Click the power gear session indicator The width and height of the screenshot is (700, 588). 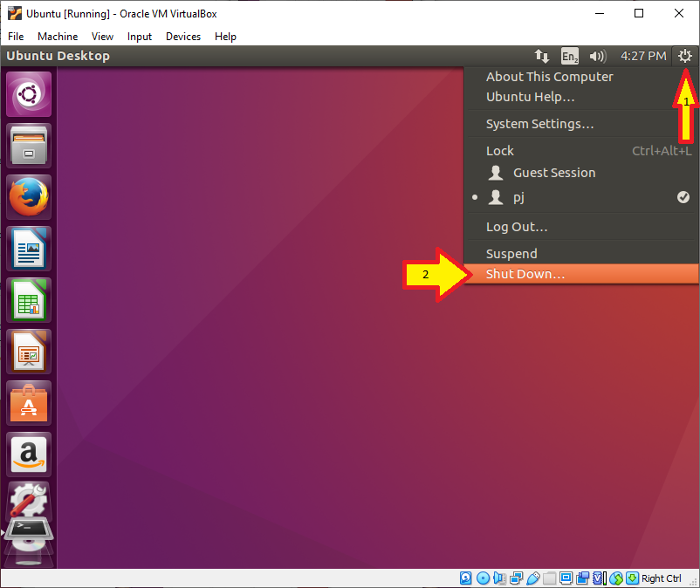[685, 56]
